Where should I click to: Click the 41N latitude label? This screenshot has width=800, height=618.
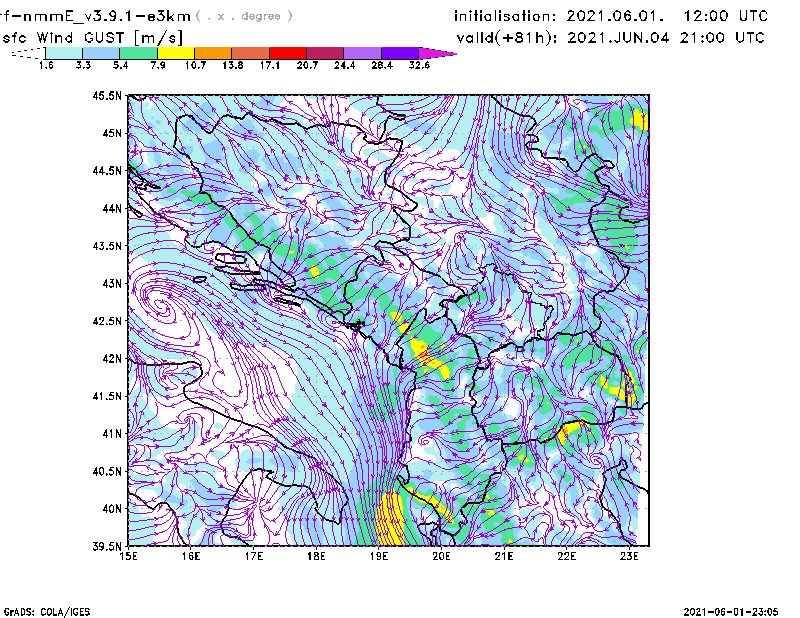pyautogui.click(x=112, y=434)
